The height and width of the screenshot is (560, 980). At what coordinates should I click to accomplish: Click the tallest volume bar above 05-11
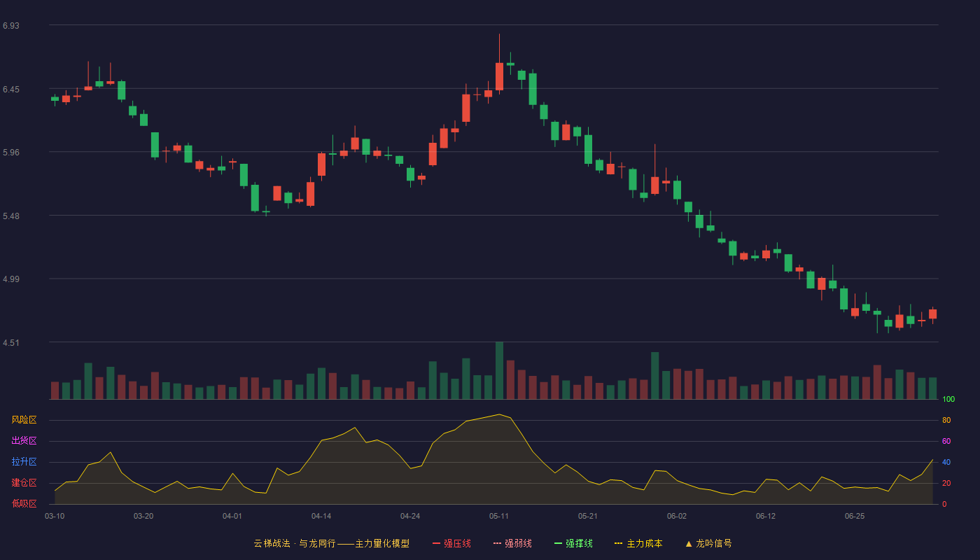(x=499, y=371)
